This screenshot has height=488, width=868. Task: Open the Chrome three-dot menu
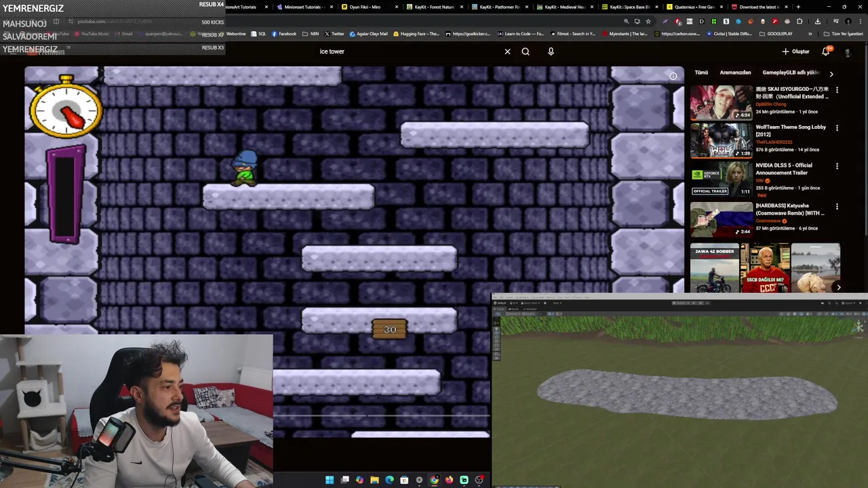(861, 22)
